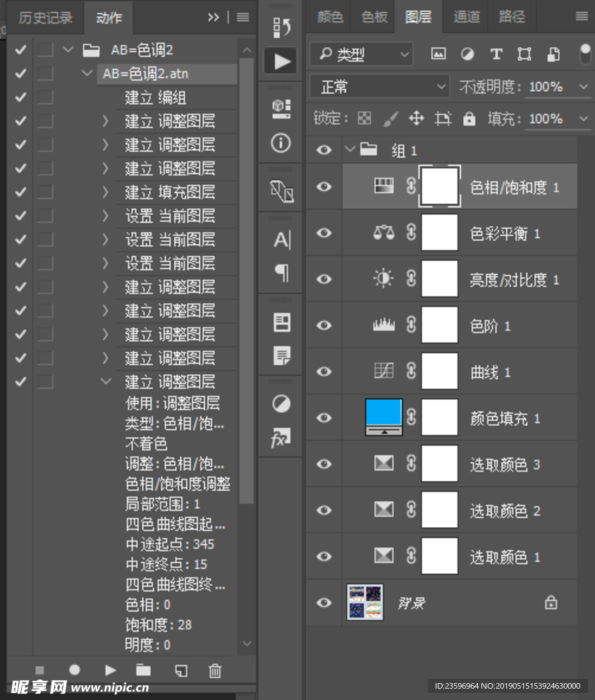Open the 历史记录 tab
The height and width of the screenshot is (700, 595).
(x=46, y=17)
